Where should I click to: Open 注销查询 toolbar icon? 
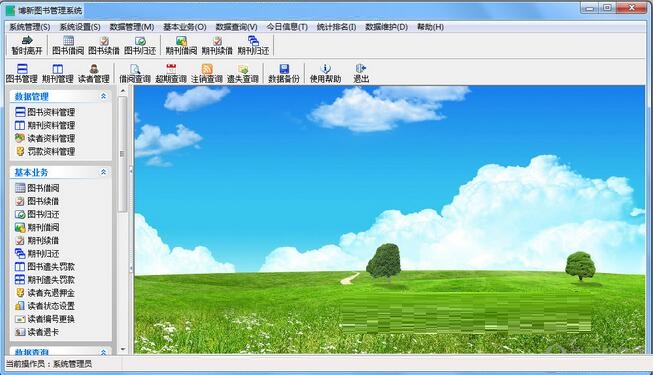pos(207,73)
